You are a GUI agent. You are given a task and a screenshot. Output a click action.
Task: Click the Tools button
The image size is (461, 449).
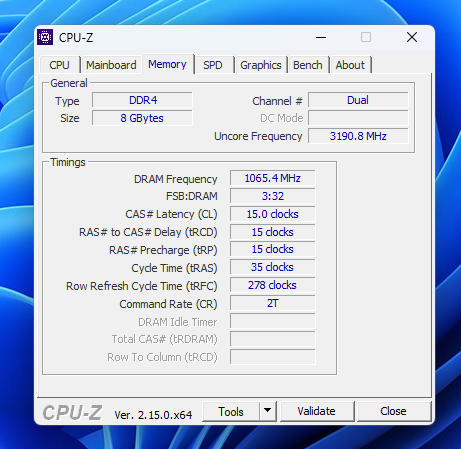click(x=231, y=411)
